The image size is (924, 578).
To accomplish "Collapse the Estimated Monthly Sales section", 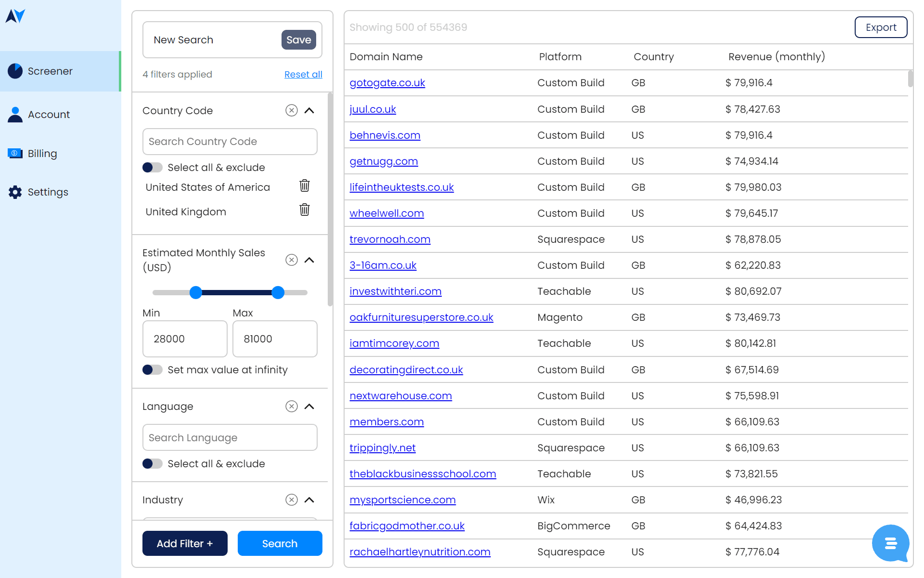I will tap(309, 260).
